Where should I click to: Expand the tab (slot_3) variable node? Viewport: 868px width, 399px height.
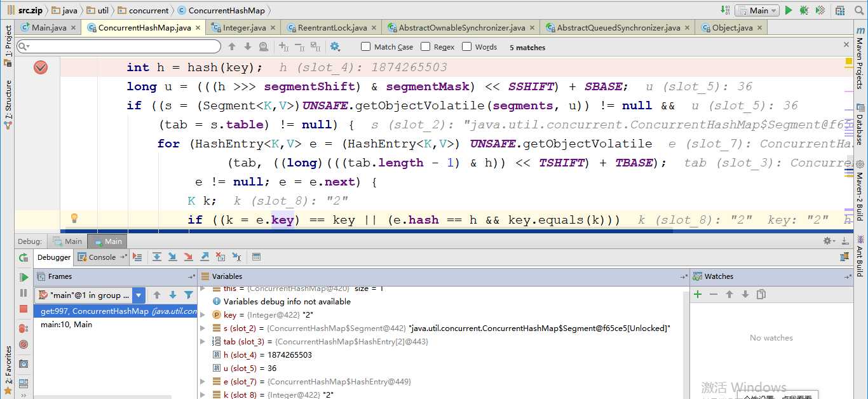[x=203, y=342]
